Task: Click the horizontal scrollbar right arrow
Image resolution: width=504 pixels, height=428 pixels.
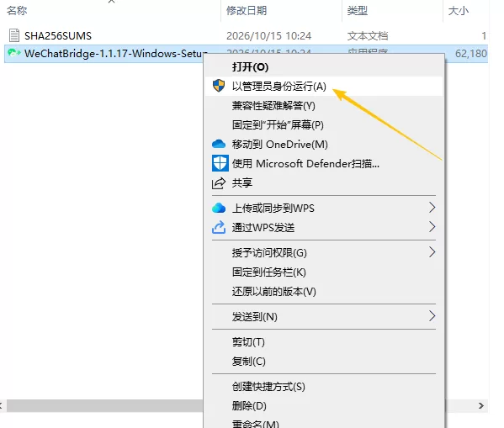Action: 480,406
